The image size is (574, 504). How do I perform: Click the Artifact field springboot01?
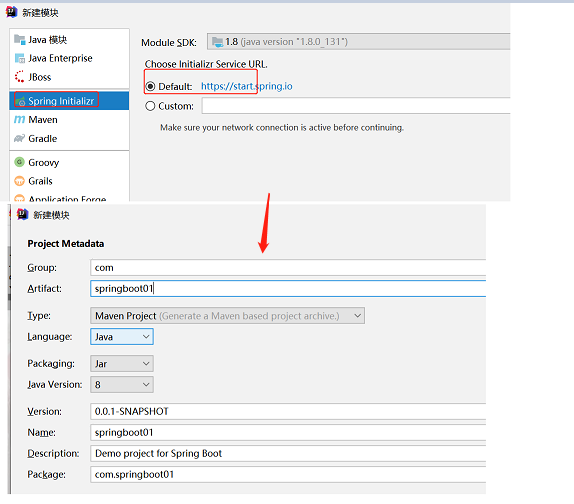(x=288, y=288)
